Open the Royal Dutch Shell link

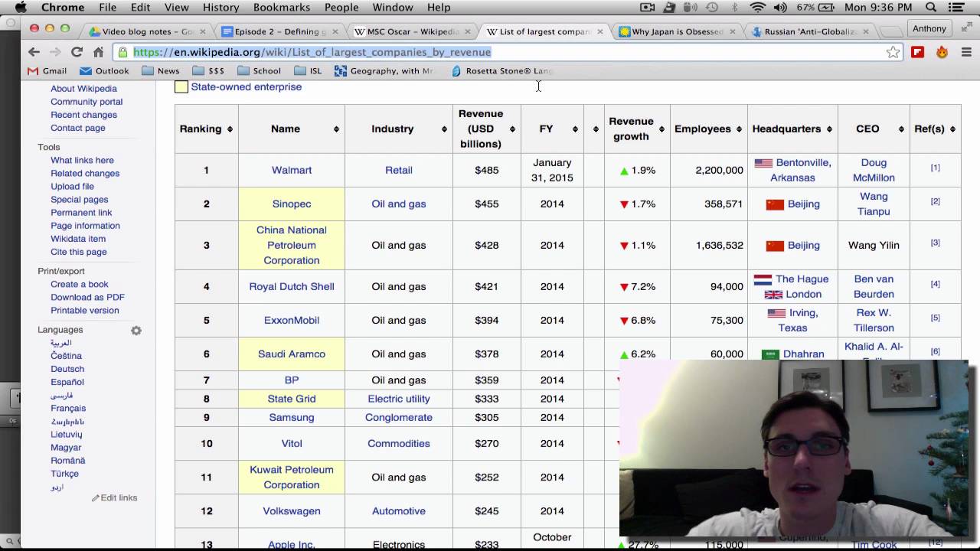292,287
